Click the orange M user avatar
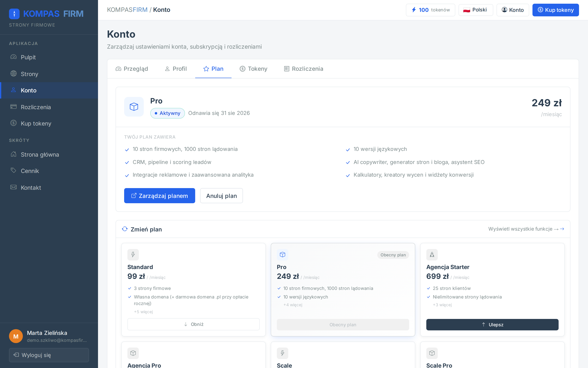 click(16, 336)
